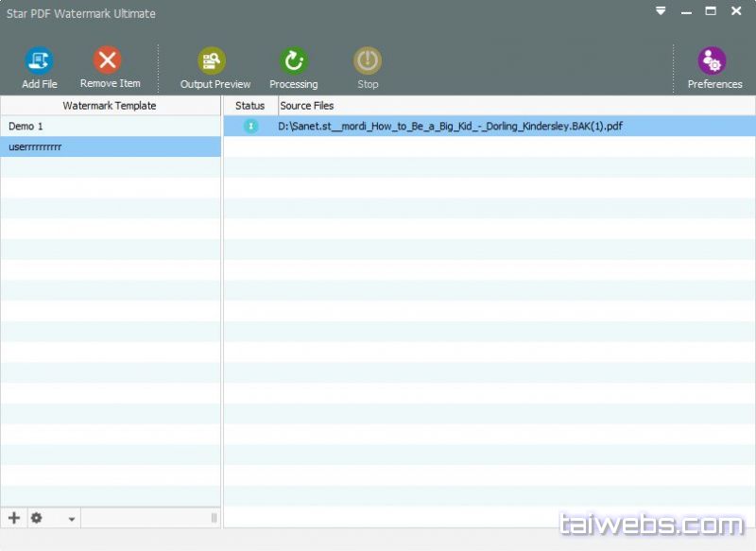756x551 pixels.
Task: Minimize the Star PDF Watermark window
Action: 685,12
